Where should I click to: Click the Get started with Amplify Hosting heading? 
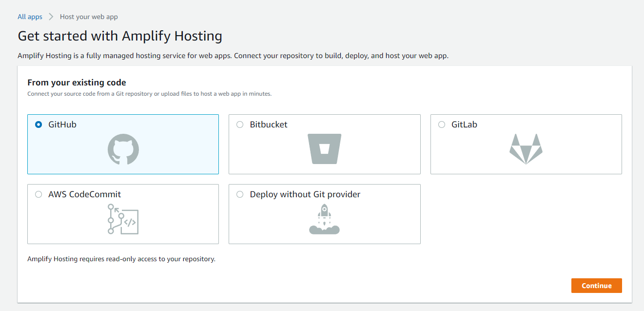(x=120, y=36)
